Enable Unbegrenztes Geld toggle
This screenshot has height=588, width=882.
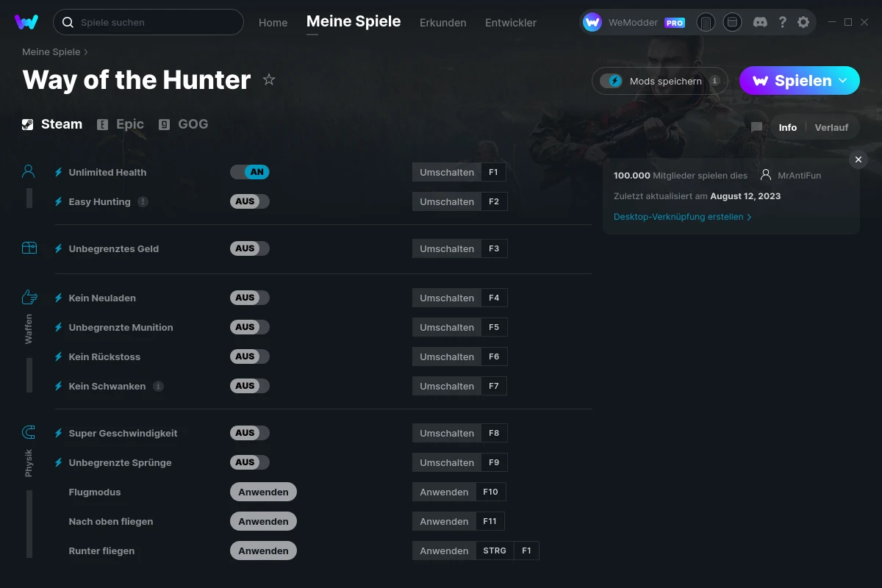click(x=250, y=248)
